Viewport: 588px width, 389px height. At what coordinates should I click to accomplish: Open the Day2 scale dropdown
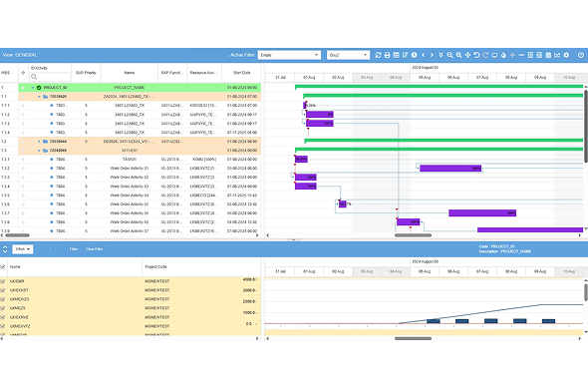348,55
